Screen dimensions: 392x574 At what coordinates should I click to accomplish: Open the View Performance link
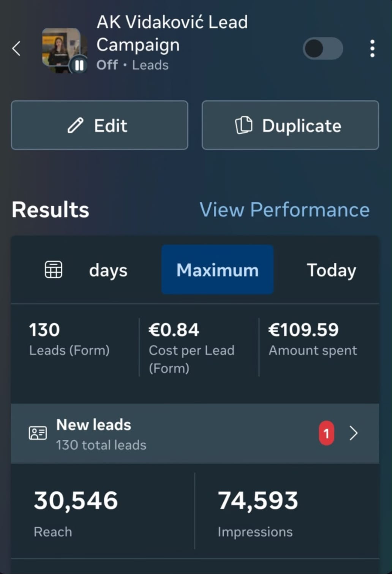point(285,209)
